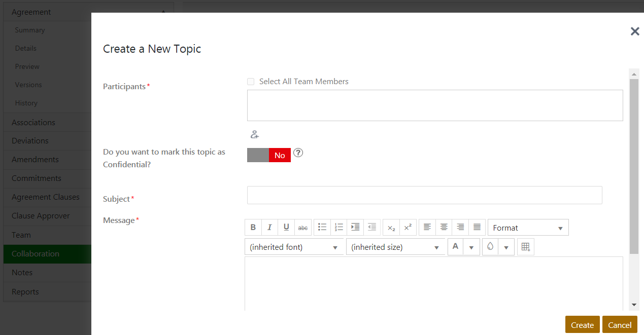Open the Amendments section in sidebar
644x335 pixels.
click(x=35, y=159)
